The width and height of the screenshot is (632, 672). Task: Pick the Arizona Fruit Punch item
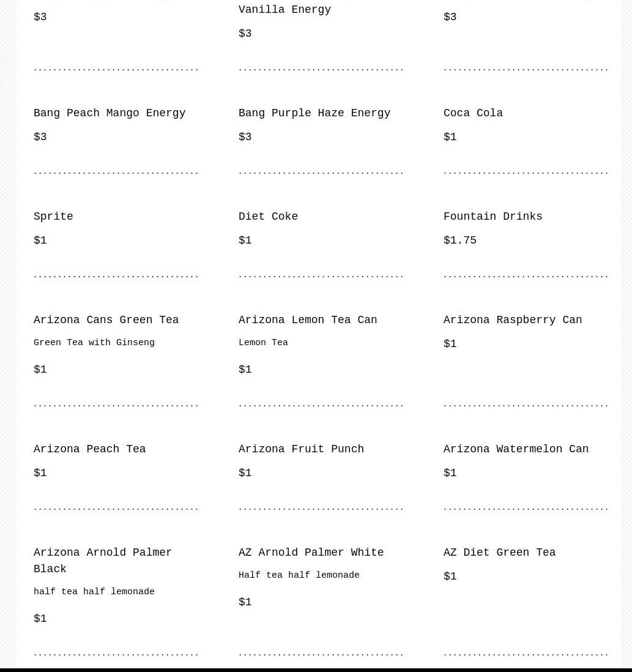pos(301,449)
